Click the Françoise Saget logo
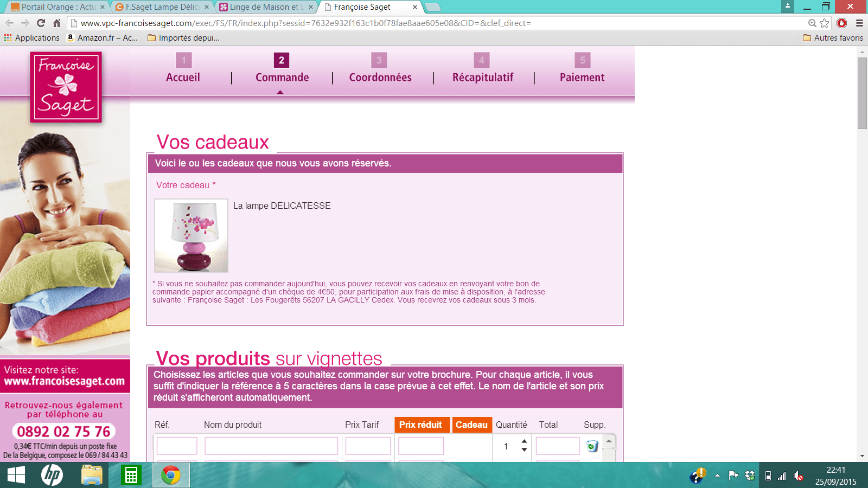 [x=66, y=87]
